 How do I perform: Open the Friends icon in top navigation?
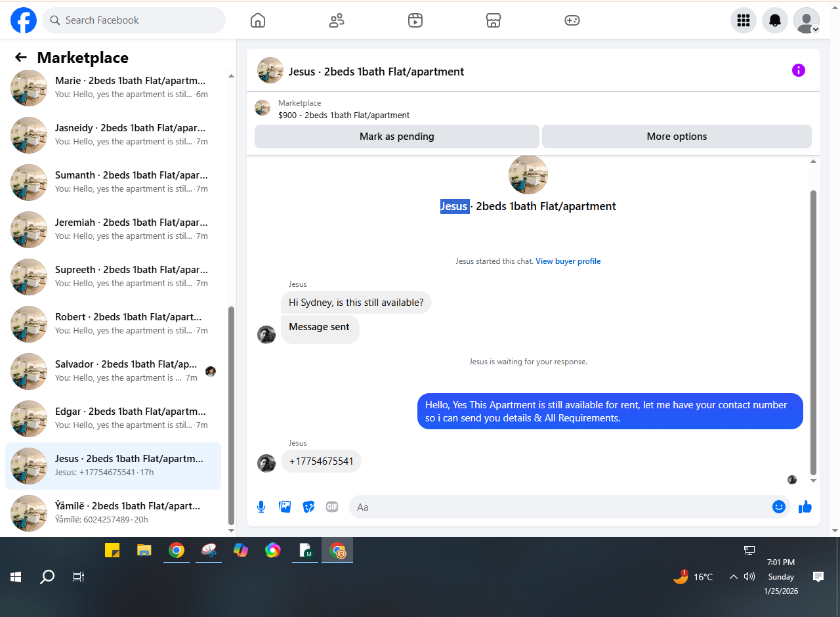[337, 20]
